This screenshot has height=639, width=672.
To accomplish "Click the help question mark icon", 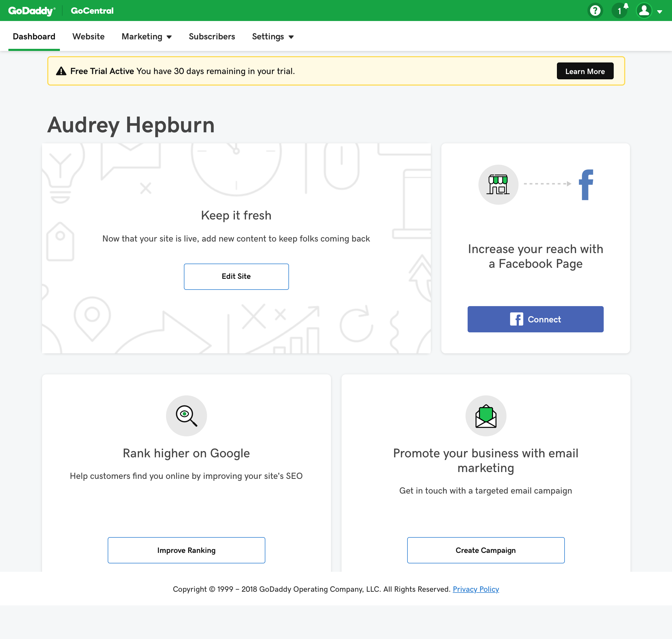I will coord(595,11).
